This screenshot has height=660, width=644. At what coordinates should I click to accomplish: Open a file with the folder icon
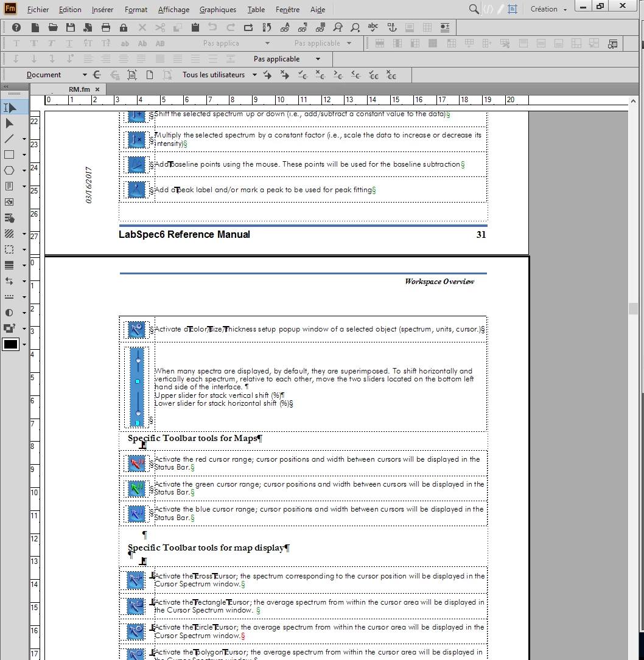click(x=53, y=27)
